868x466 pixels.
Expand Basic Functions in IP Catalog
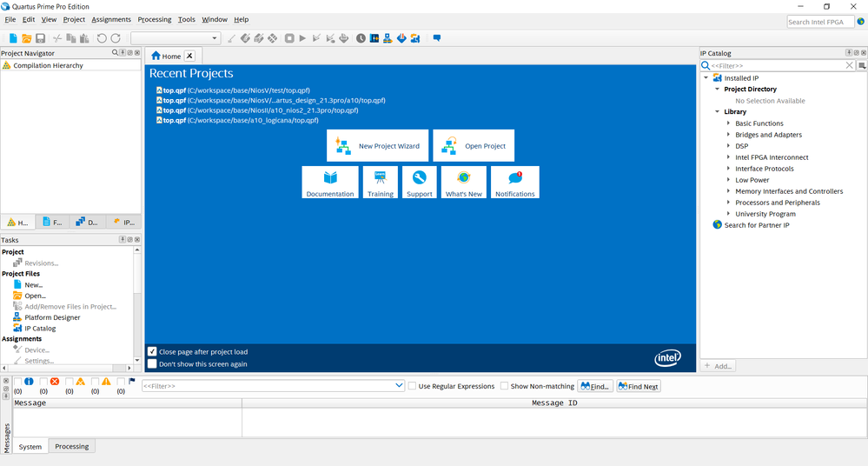(x=728, y=123)
